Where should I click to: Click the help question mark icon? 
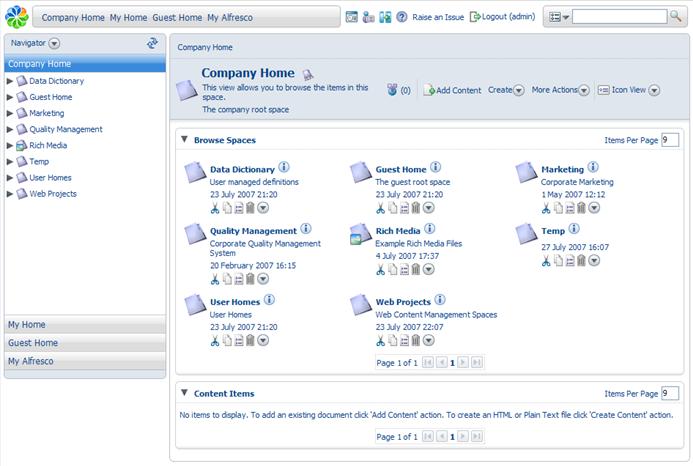pos(401,17)
